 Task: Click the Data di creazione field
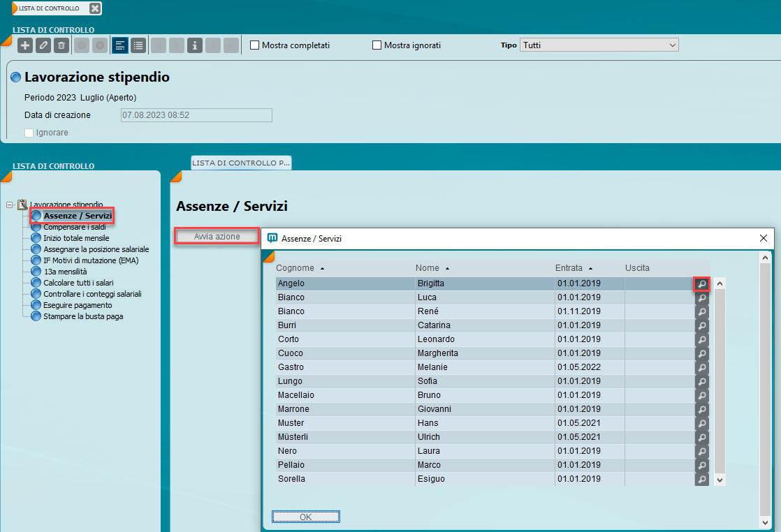click(195, 115)
